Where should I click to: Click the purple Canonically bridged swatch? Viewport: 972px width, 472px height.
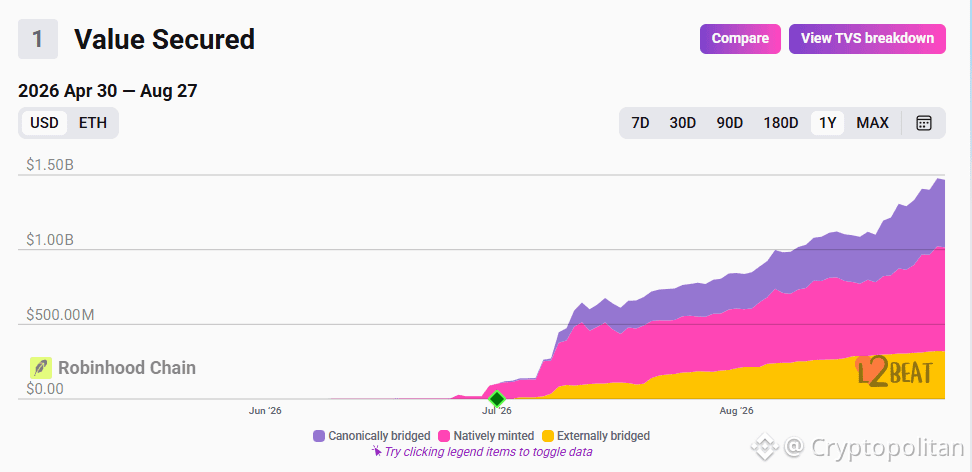pyautogui.click(x=319, y=436)
